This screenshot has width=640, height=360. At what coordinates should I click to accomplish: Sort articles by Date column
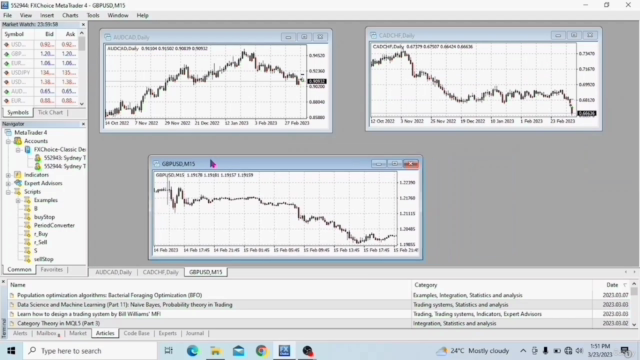(611, 285)
